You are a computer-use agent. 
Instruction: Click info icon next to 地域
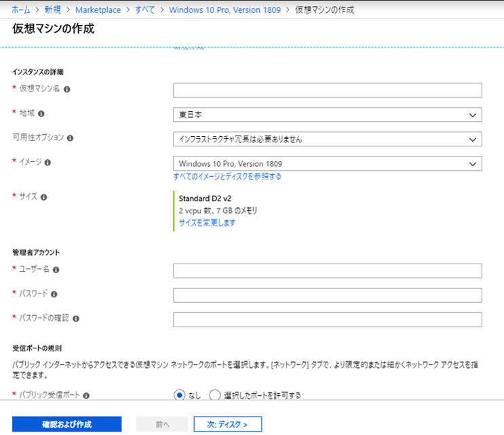pos(41,114)
